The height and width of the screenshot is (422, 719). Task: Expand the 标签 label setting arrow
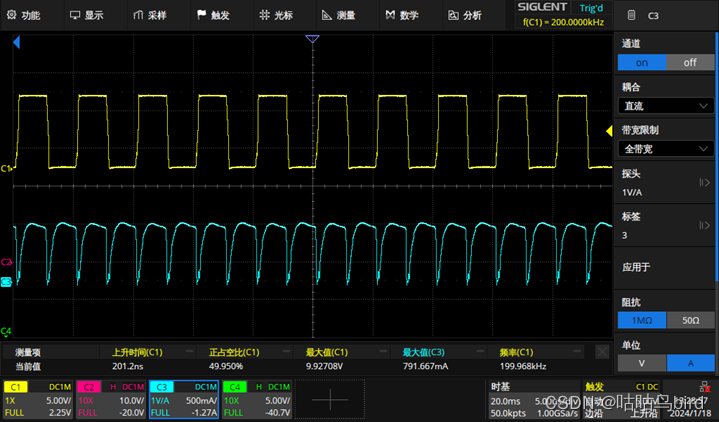pyautogui.click(x=704, y=225)
